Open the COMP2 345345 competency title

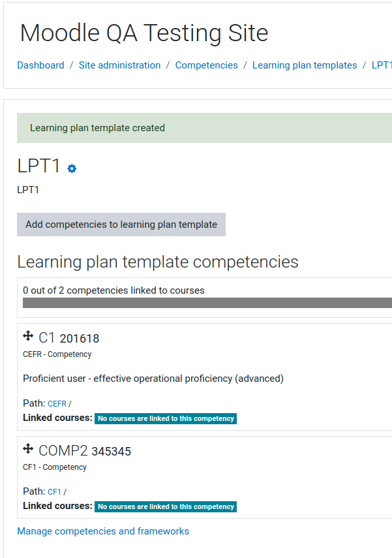[85, 451]
